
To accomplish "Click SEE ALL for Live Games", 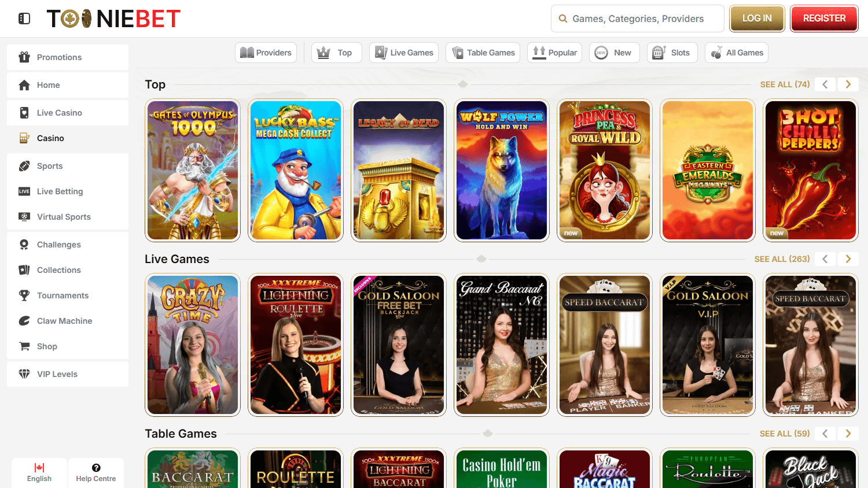I will click(782, 258).
